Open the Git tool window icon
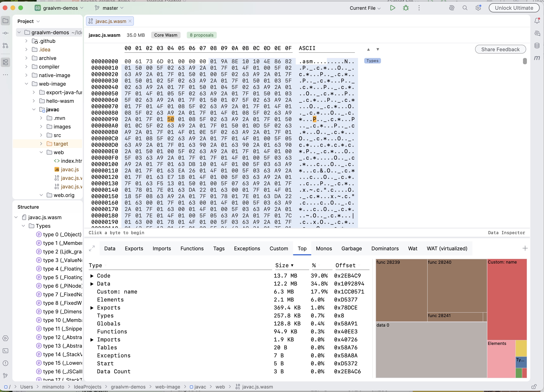This screenshot has width=544, height=392. click(x=5, y=376)
